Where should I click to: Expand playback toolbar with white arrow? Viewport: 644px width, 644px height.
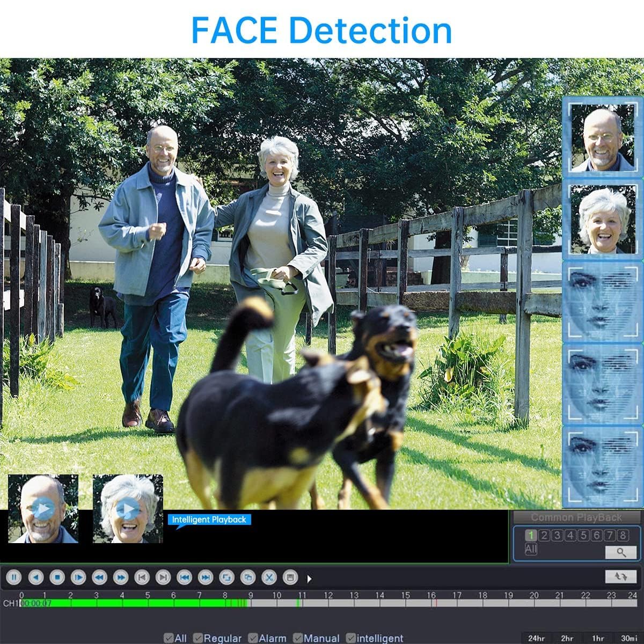point(309,579)
